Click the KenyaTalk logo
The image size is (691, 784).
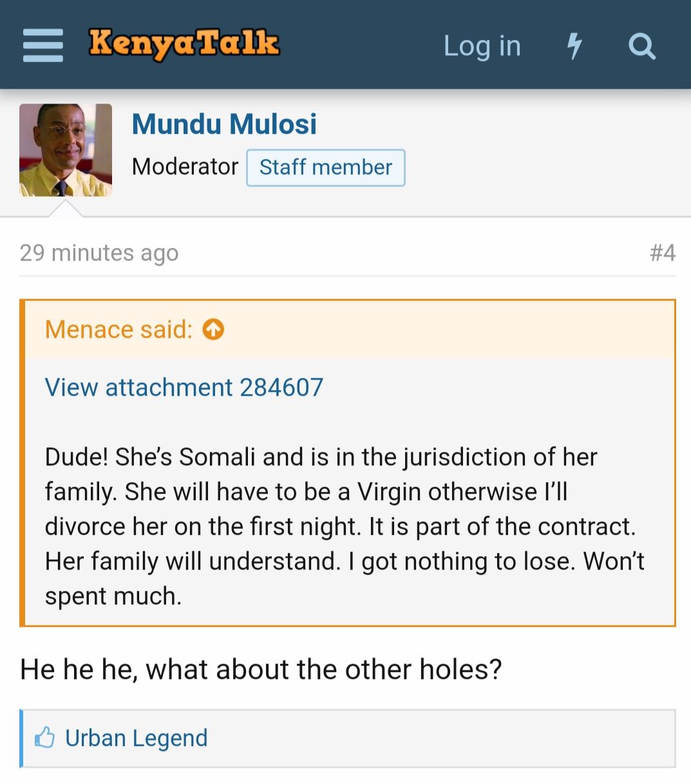click(x=184, y=44)
